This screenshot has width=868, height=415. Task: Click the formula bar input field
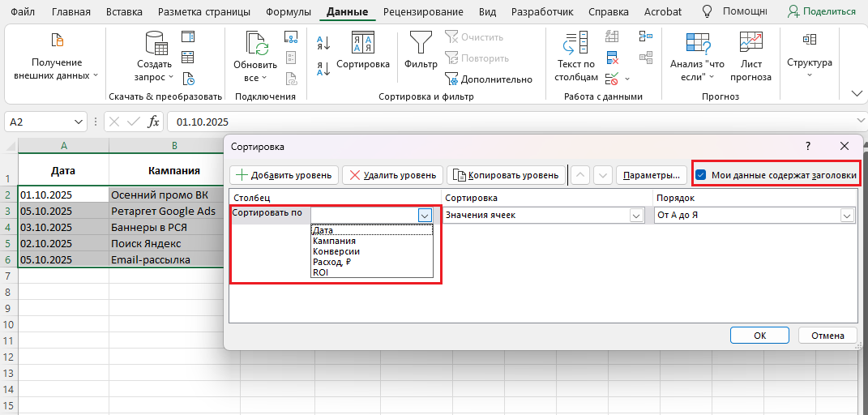pos(511,122)
